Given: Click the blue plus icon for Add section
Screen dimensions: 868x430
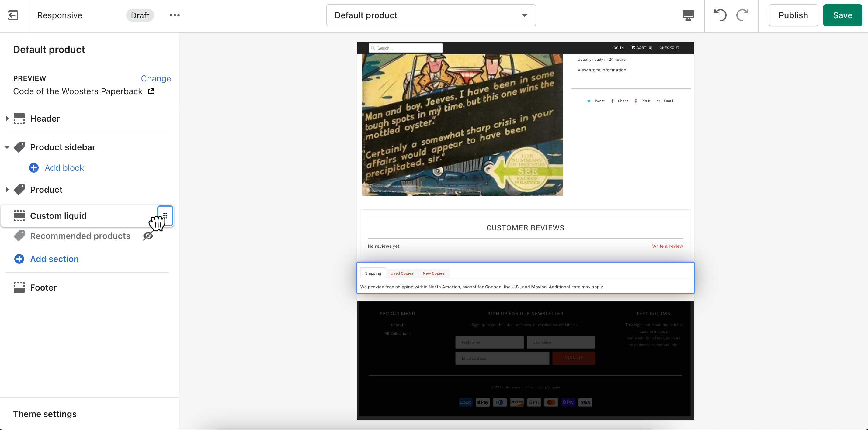Looking at the screenshot, I should (19, 259).
